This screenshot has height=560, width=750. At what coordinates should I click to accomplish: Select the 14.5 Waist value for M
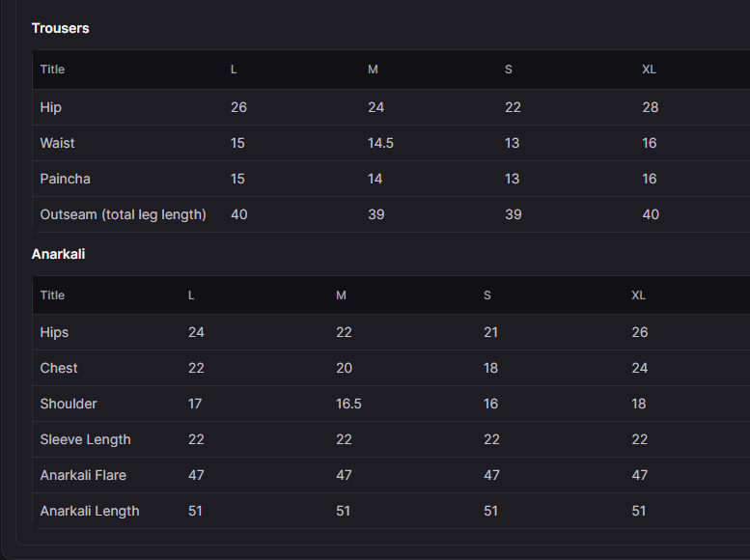click(380, 143)
